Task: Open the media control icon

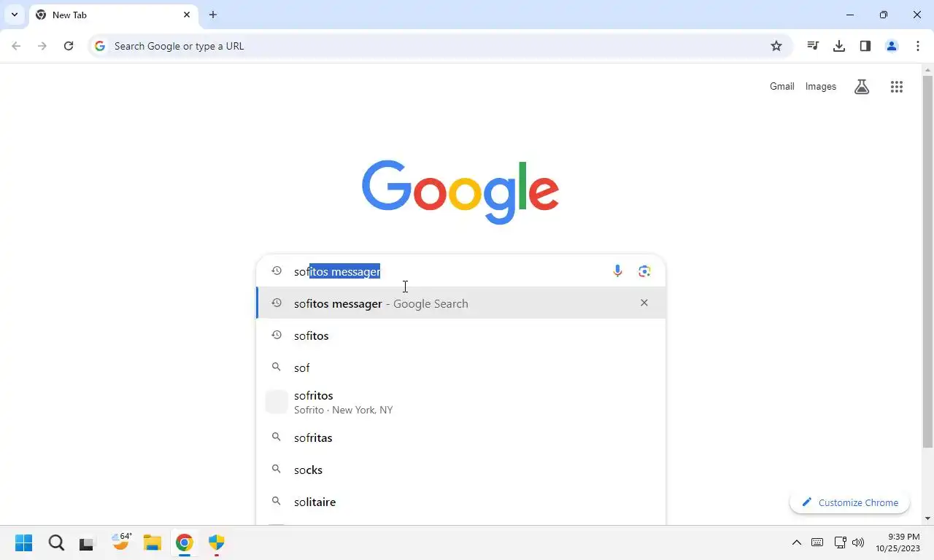Action: (x=813, y=46)
